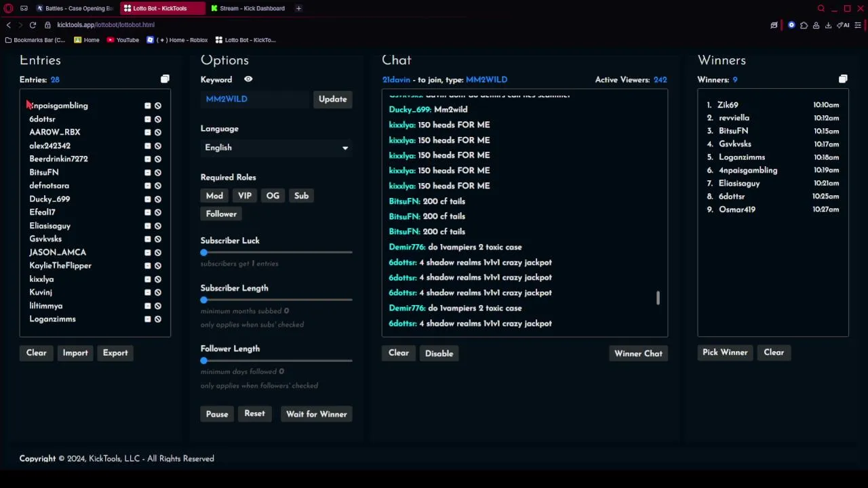The image size is (868, 488).
Task: Export entries
Action: pyautogui.click(x=115, y=353)
